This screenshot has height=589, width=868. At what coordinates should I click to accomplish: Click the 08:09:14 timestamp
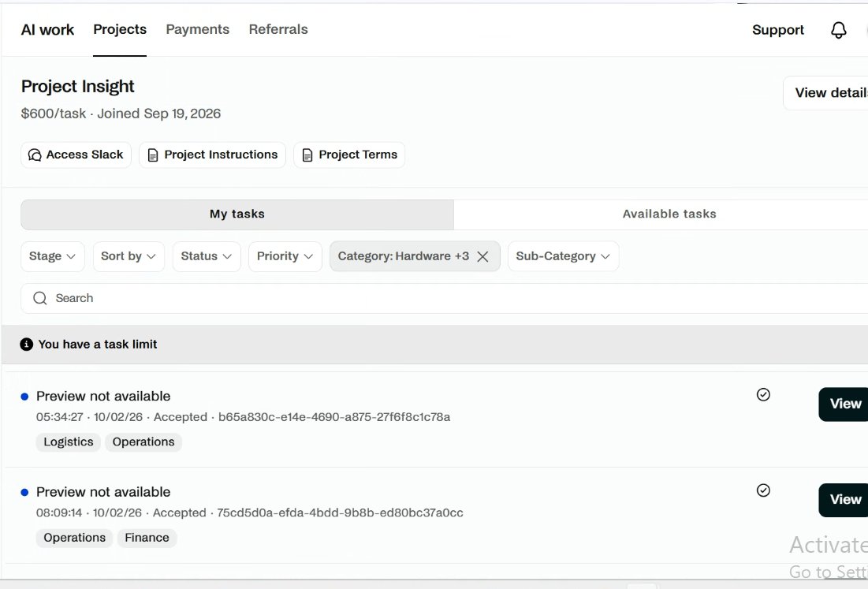[59, 513]
